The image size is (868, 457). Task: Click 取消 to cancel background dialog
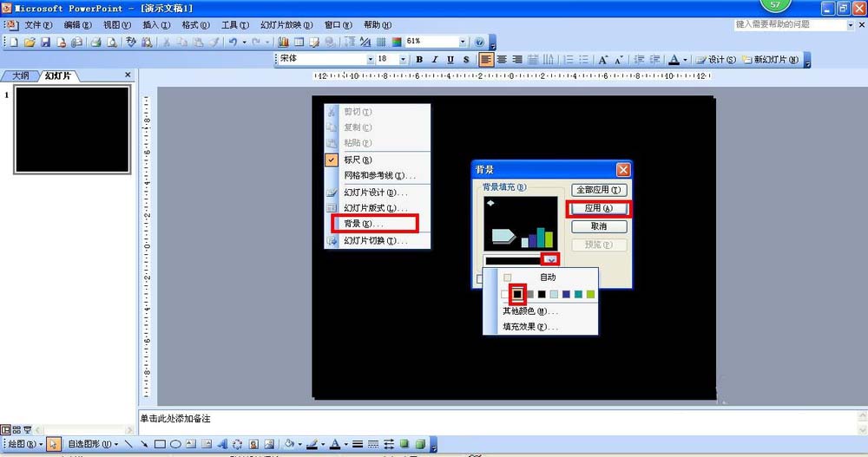(599, 226)
